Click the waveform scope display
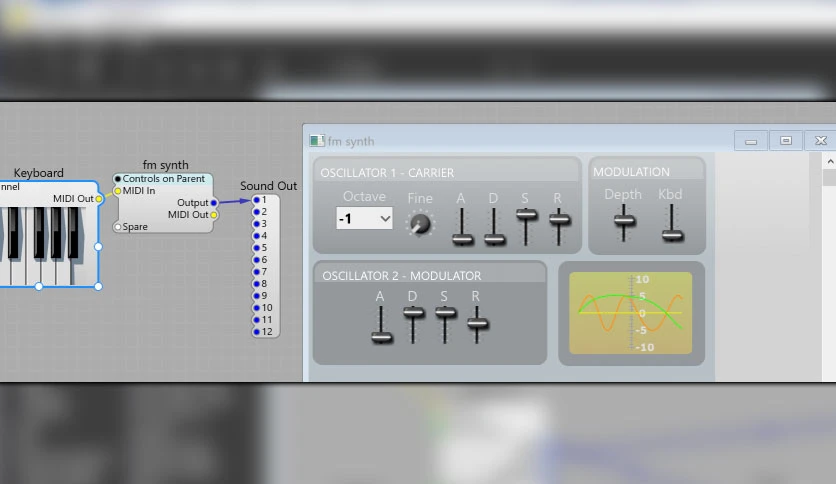The image size is (836, 484). pos(631,313)
